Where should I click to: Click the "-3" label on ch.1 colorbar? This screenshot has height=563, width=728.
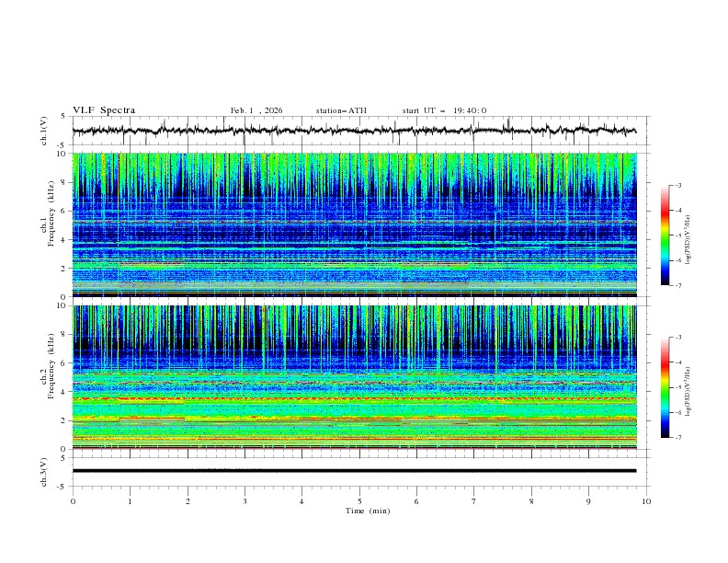(x=677, y=185)
